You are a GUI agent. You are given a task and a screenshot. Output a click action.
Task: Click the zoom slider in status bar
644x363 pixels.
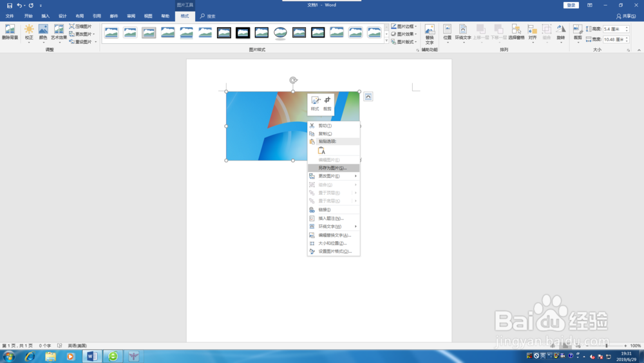click(606, 346)
